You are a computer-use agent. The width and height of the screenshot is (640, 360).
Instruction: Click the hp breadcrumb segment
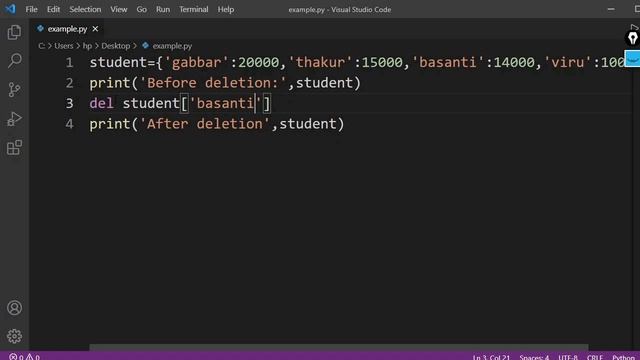coord(87,46)
